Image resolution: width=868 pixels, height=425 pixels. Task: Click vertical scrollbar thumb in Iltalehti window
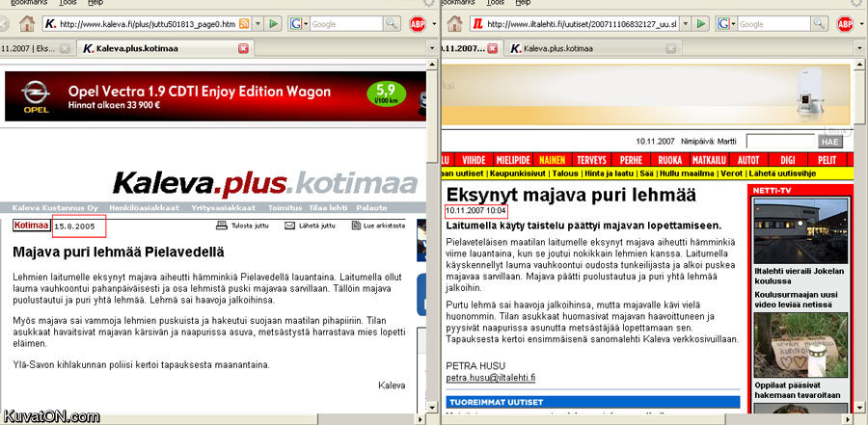point(859,95)
